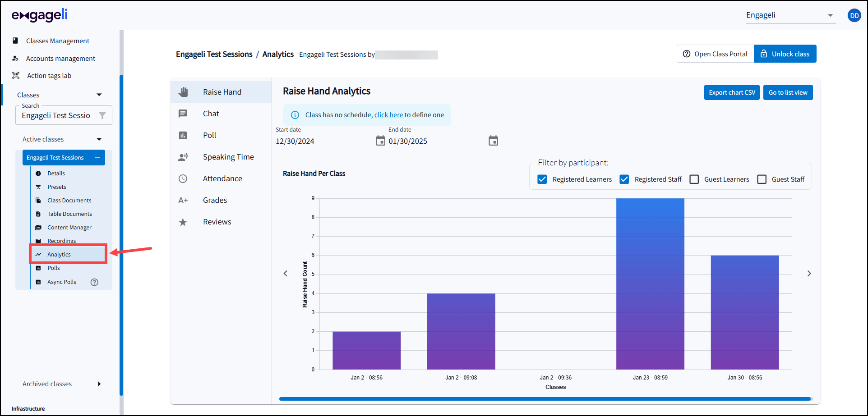Open Recordings tree item
This screenshot has height=416, width=868.
(x=62, y=241)
